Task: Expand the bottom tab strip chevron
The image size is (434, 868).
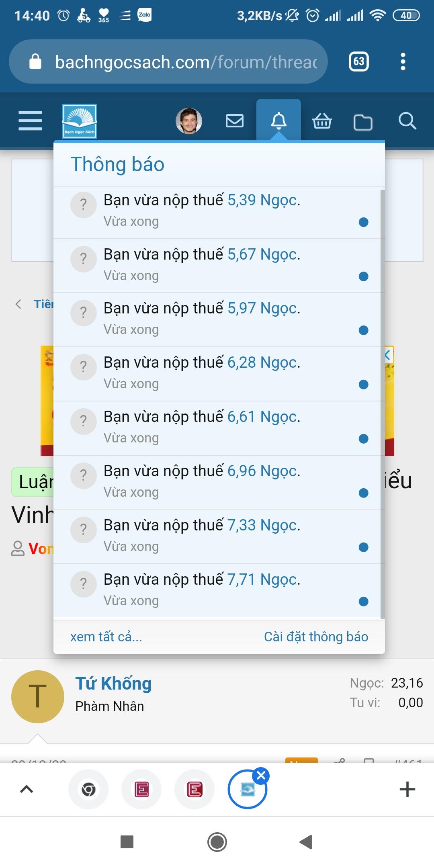Action: (27, 789)
